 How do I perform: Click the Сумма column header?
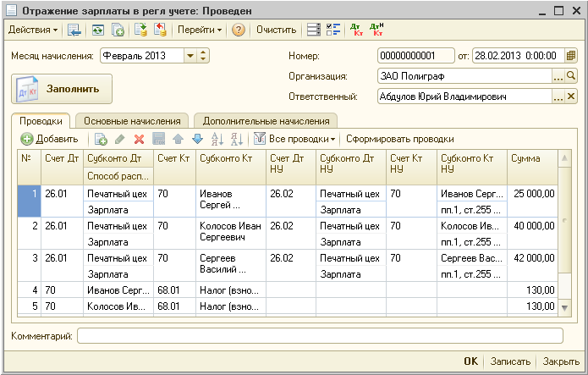click(x=532, y=167)
